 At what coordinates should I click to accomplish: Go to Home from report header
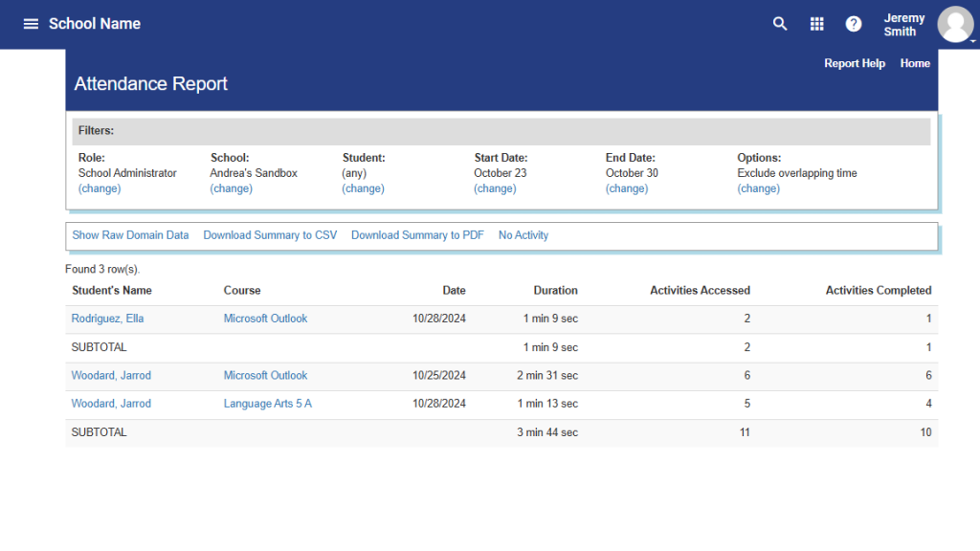915,63
